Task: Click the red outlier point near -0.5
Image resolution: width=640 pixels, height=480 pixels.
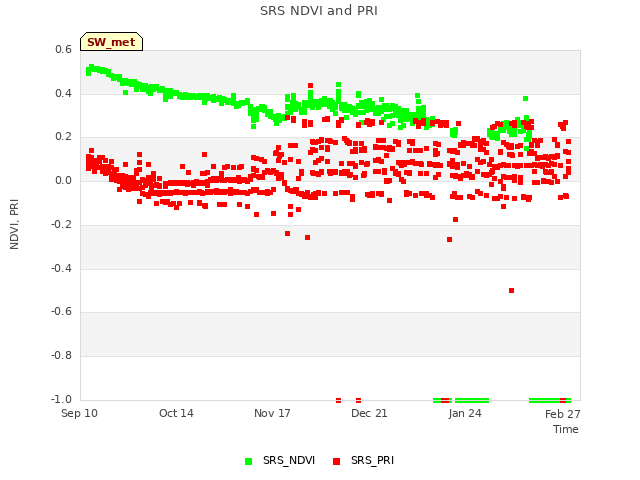Action: coord(511,291)
